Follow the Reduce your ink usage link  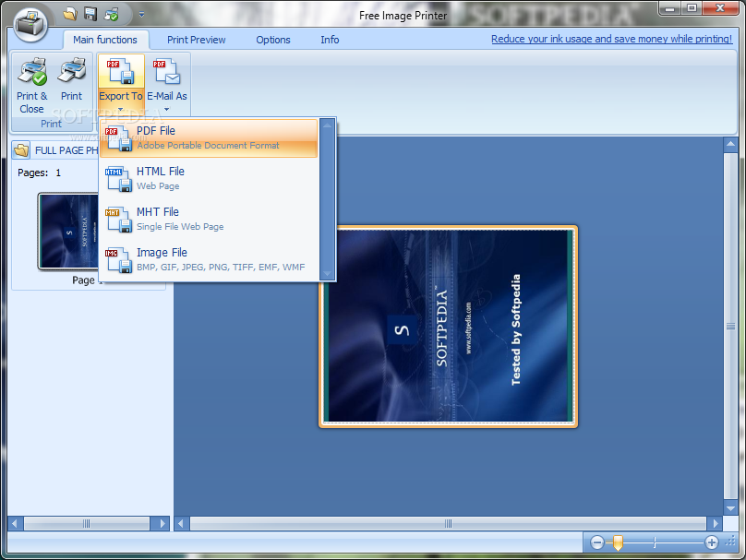(611, 39)
